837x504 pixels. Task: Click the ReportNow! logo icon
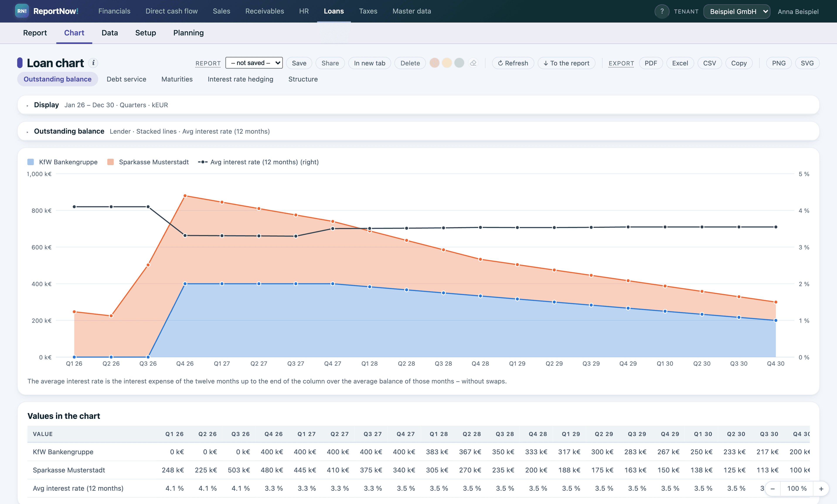(x=22, y=11)
